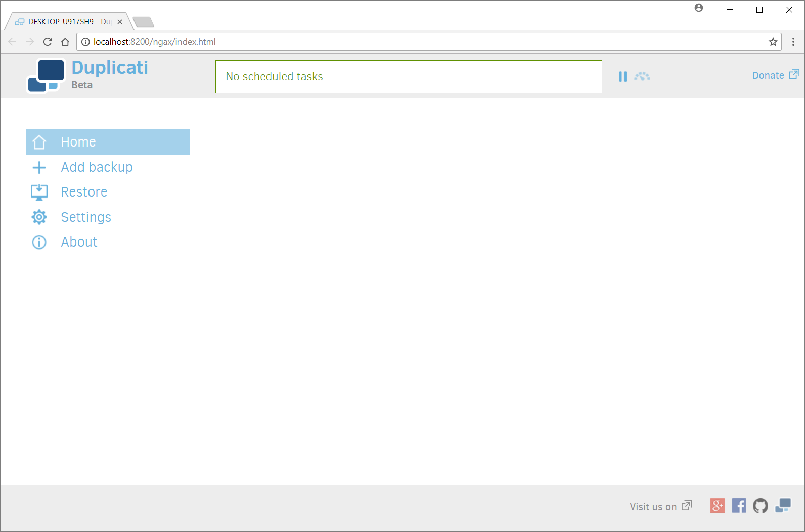View site information icon in address bar
The width and height of the screenshot is (805, 532).
[85, 42]
